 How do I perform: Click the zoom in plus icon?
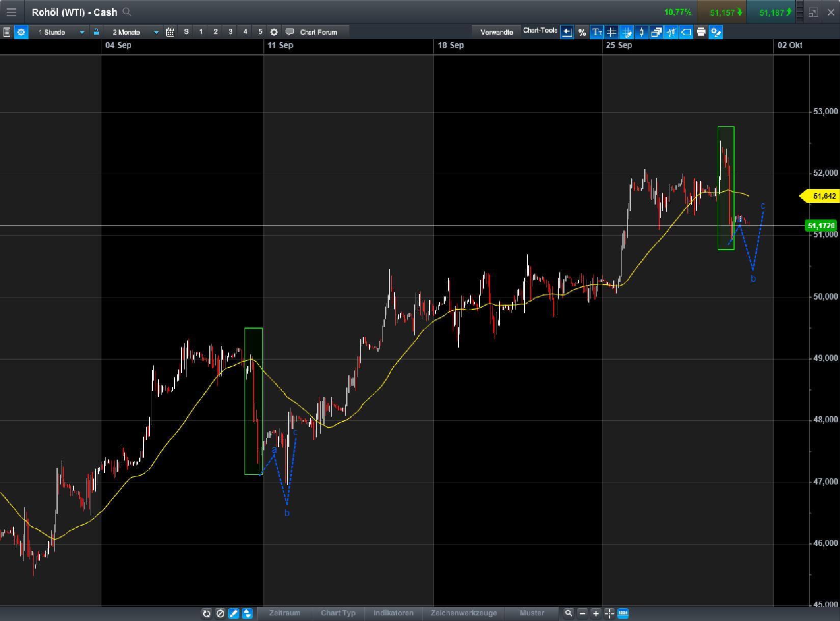(x=596, y=614)
